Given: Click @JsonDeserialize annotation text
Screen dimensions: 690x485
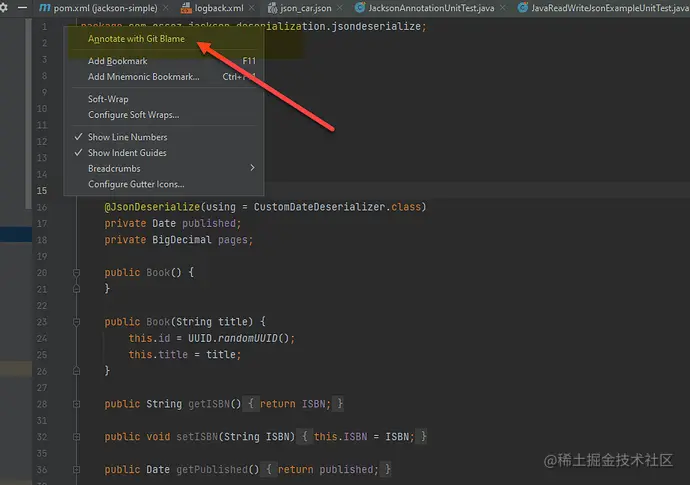Looking at the screenshot, I should click(152, 207).
